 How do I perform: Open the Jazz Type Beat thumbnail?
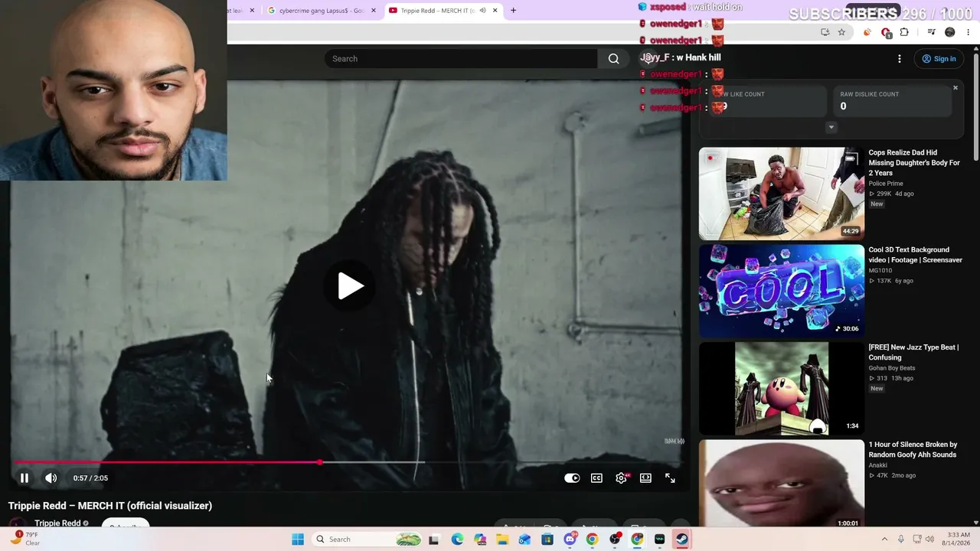[781, 388]
